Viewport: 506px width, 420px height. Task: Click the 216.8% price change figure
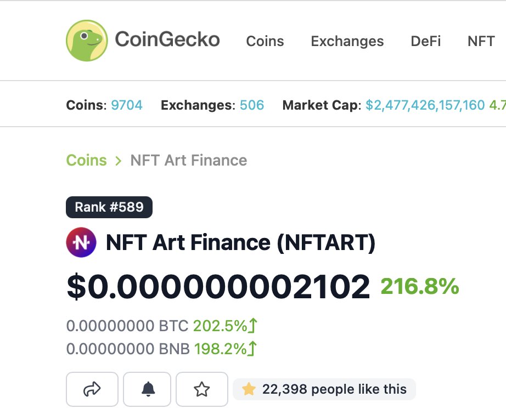[x=419, y=286]
